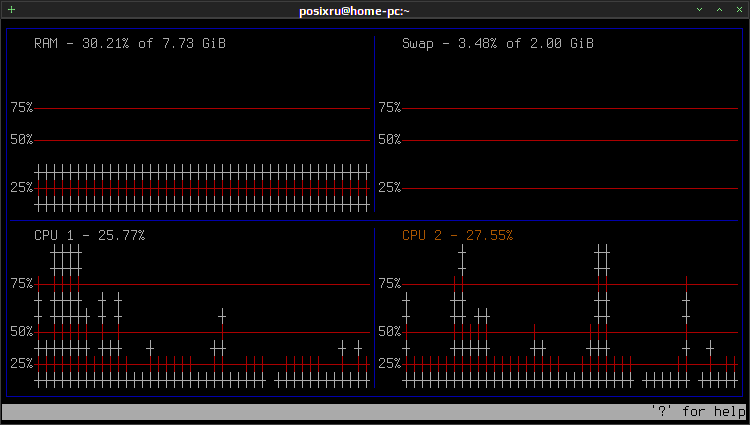The width and height of the screenshot is (750, 425).
Task: Click the '?' for help status text
Action: tap(698, 412)
